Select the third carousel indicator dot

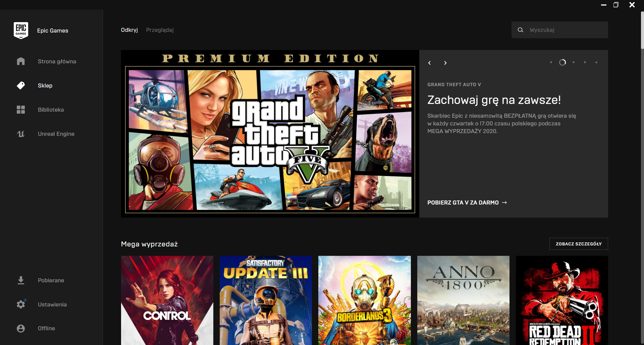574,62
